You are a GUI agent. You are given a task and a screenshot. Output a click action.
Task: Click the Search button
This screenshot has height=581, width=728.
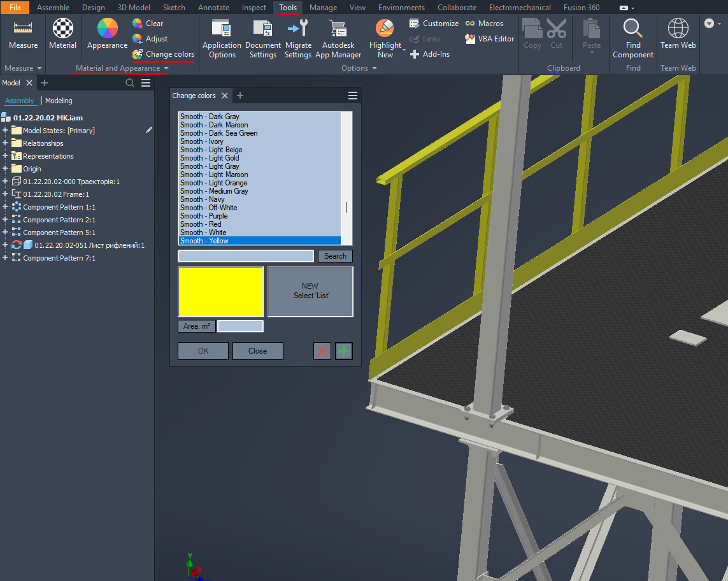(335, 256)
